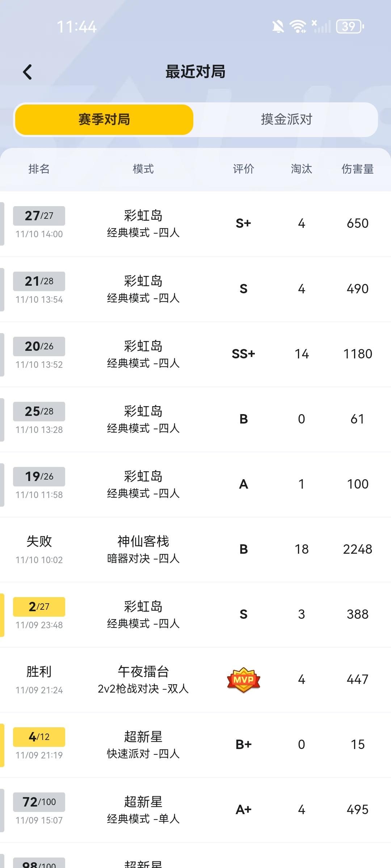Tap the 排名 column header

[x=39, y=169]
